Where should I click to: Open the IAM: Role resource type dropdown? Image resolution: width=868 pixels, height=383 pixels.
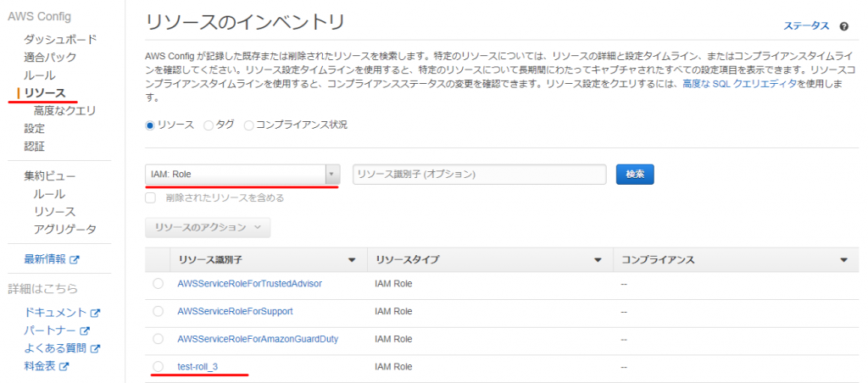pos(242,175)
